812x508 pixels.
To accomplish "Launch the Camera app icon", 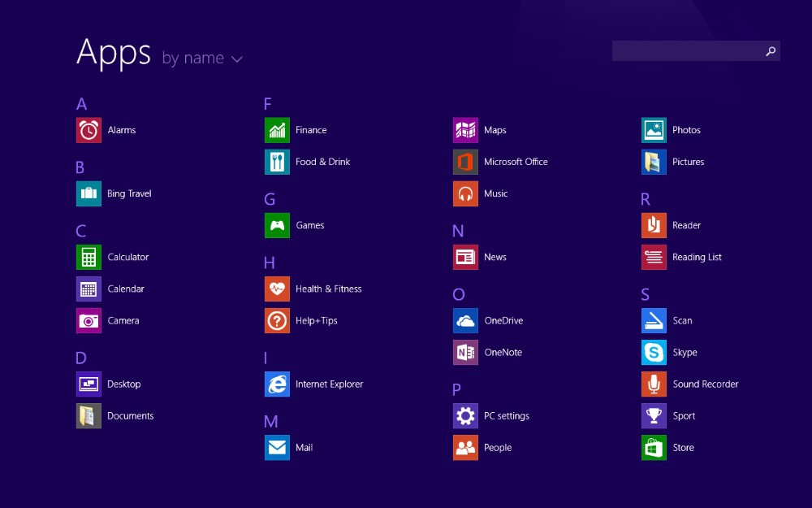I will coord(89,320).
